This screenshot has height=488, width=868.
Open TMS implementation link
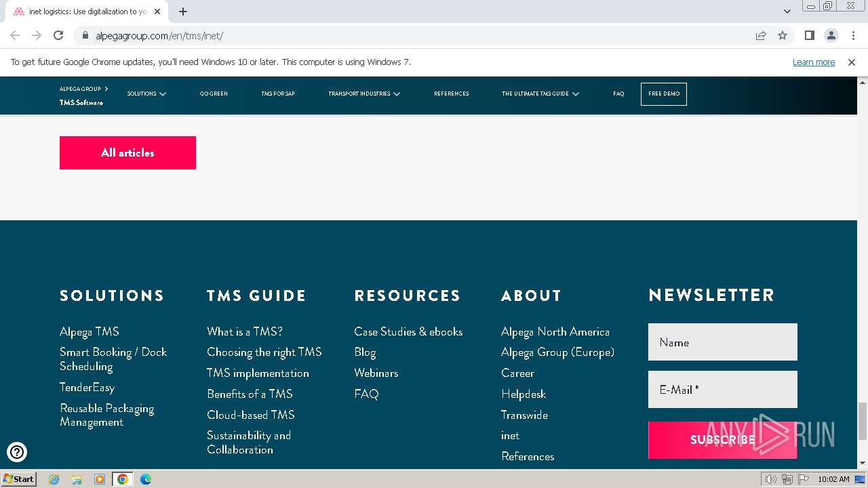pos(258,373)
